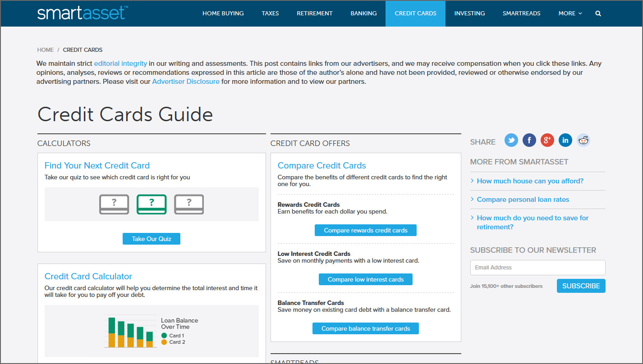Share on Reddit icon

click(x=583, y=140)
